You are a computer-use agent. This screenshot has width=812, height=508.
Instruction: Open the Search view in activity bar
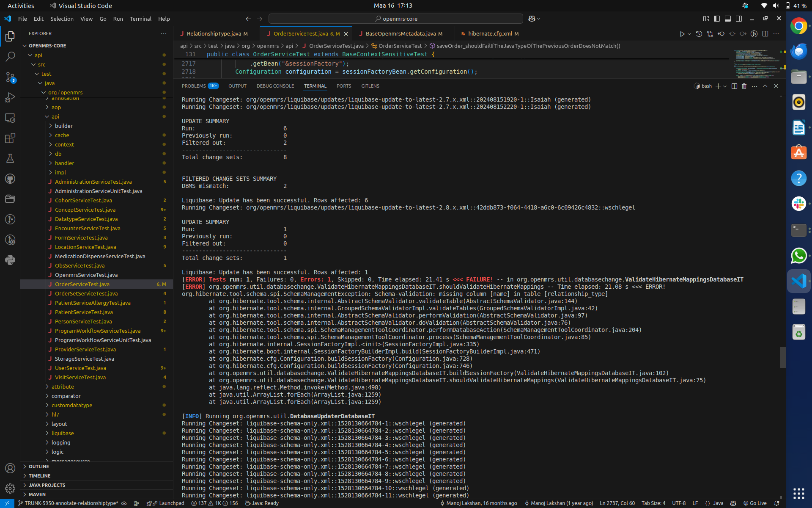tap(10, 57)
